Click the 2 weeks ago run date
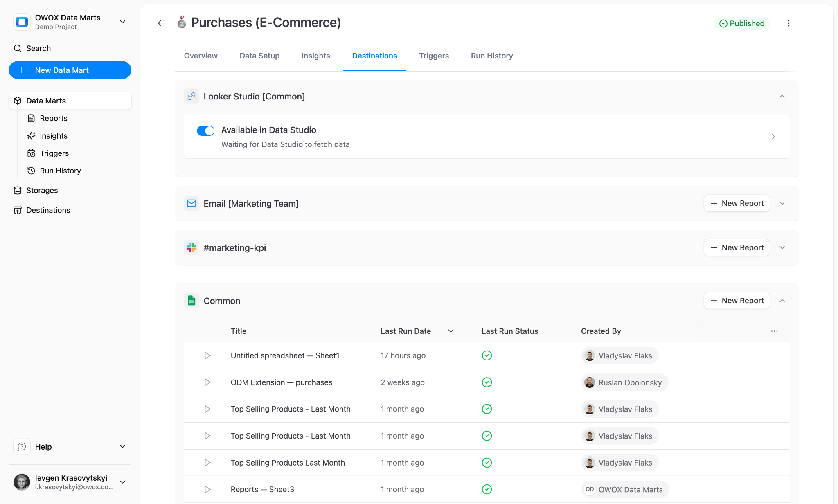The height and width of the screenshot is (504, 838). (402, 382)
